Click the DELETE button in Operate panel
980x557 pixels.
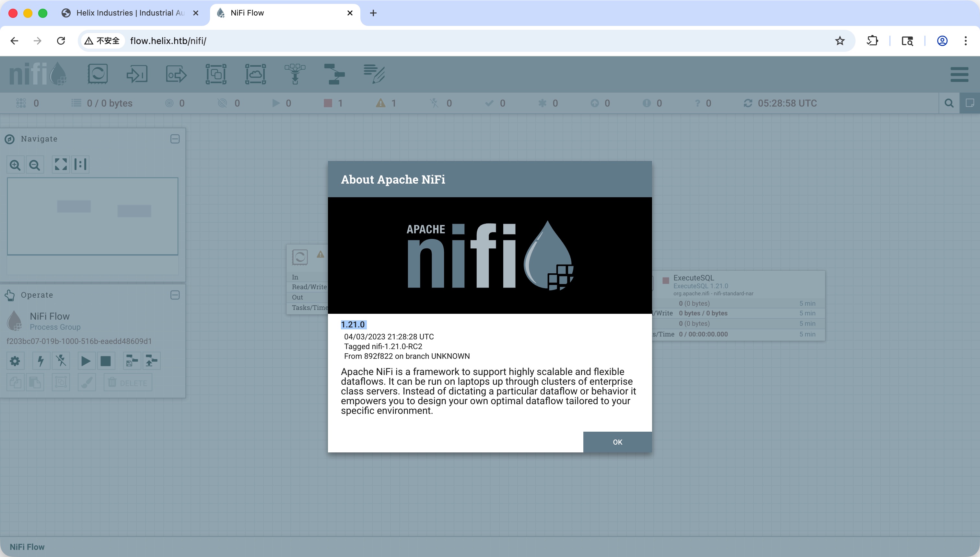click(x=128, y=382)
